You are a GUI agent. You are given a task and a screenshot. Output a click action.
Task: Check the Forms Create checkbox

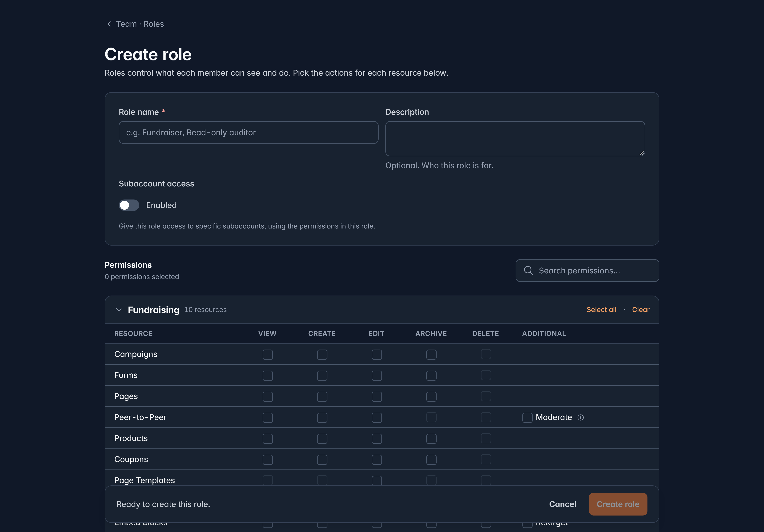[x=322, y=376]
